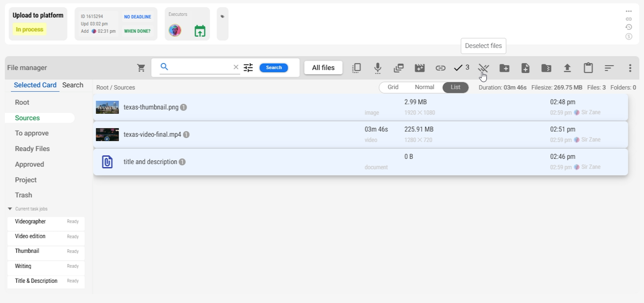Image resolution: width=644 pixels, height=303 pixels.
Task: Open the sort order menu
Action: [x=609, y=68]
